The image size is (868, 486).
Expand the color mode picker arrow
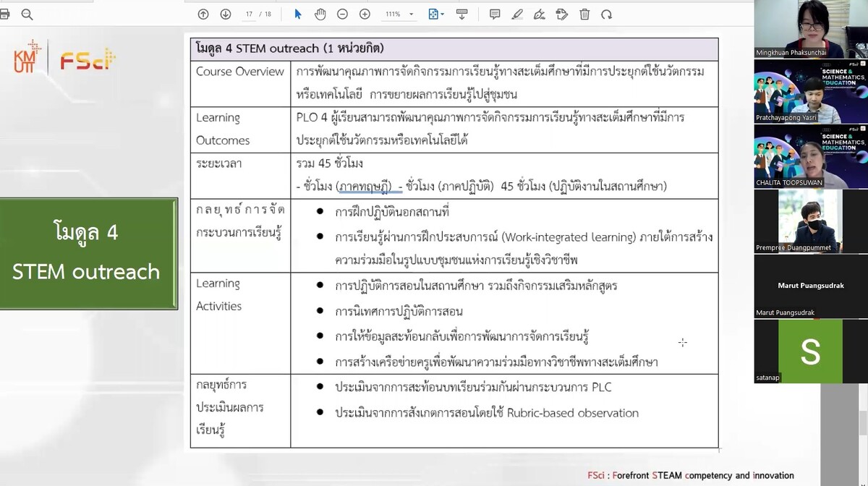tap(443, 14)
